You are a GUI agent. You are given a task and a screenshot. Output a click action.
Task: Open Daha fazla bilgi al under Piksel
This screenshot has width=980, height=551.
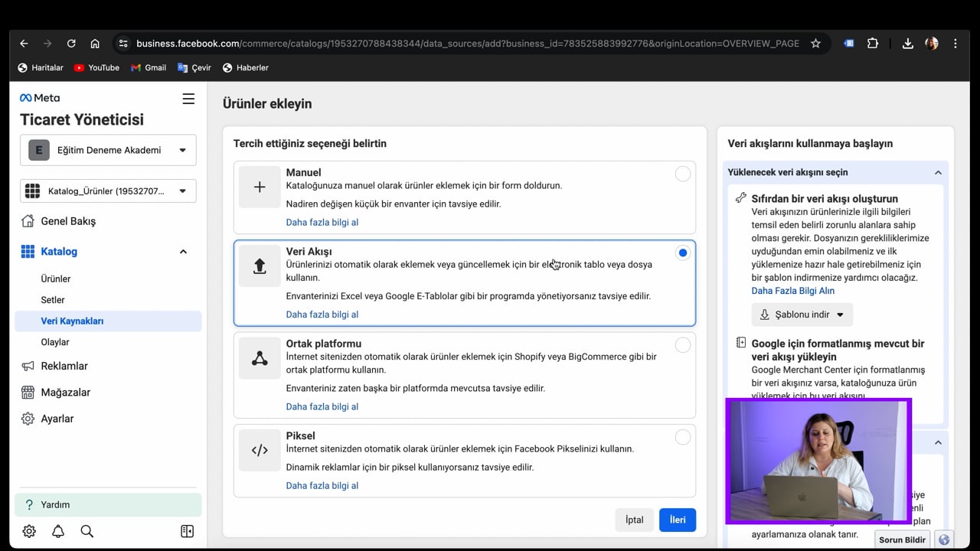click(322, 486)
